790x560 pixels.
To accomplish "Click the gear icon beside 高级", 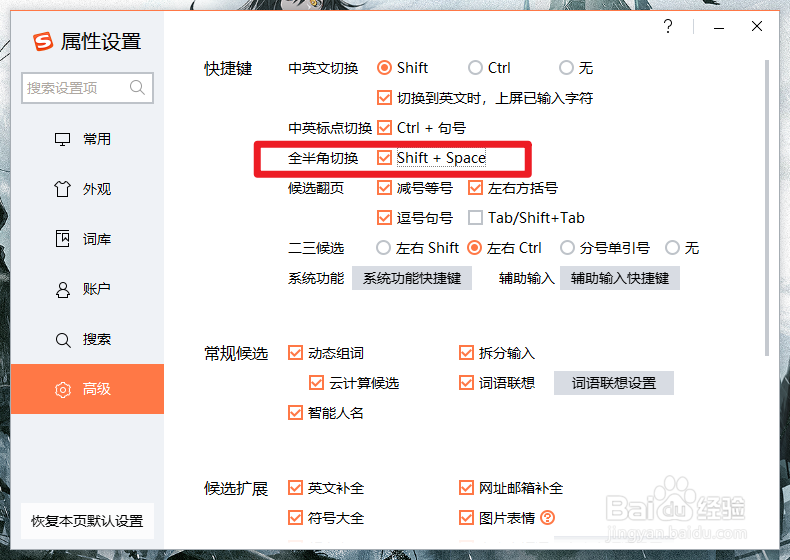I will pyautogui.click(x=63, y=390).
